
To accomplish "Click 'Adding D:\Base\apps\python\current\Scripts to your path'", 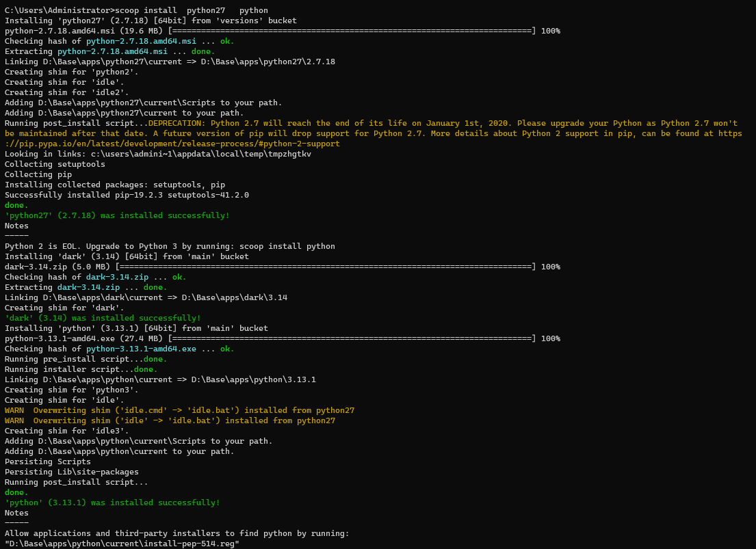I will [x=139, y=442].
